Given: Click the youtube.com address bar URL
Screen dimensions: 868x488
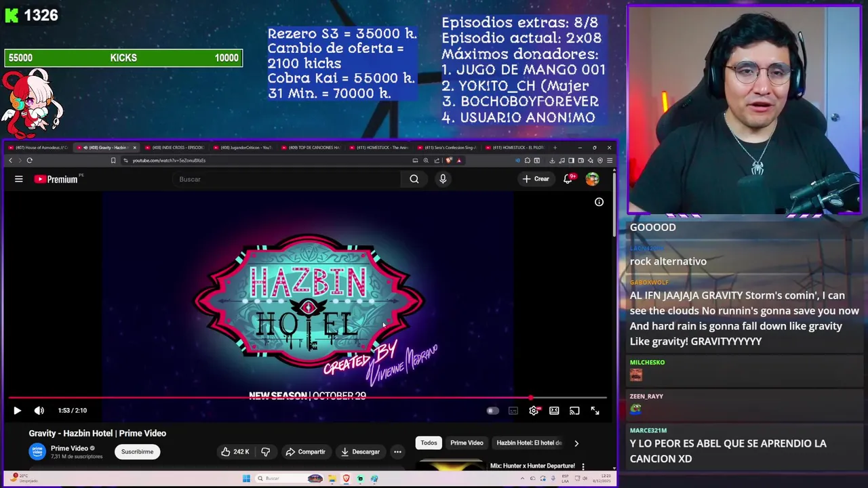Looking at the screenshot, I should (x=169, y=161).
